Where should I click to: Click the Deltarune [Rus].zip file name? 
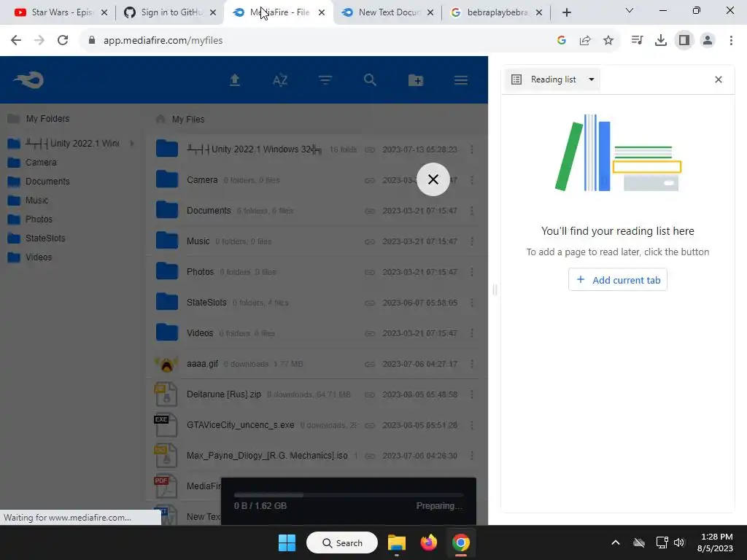point(224,394)
